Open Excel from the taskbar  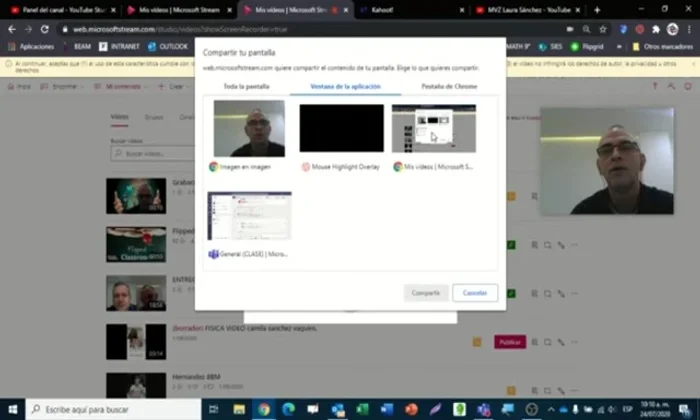click(x=362, y=409)
